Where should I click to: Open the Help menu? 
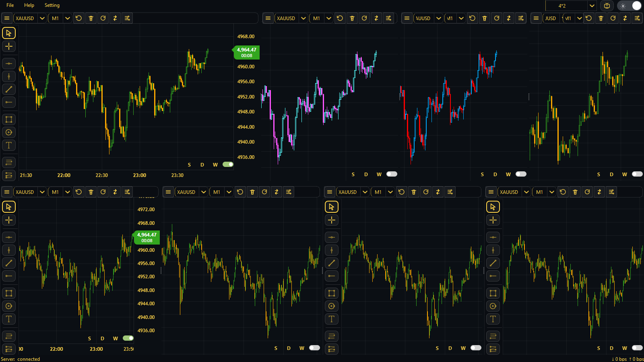click(x=29, y=5)
